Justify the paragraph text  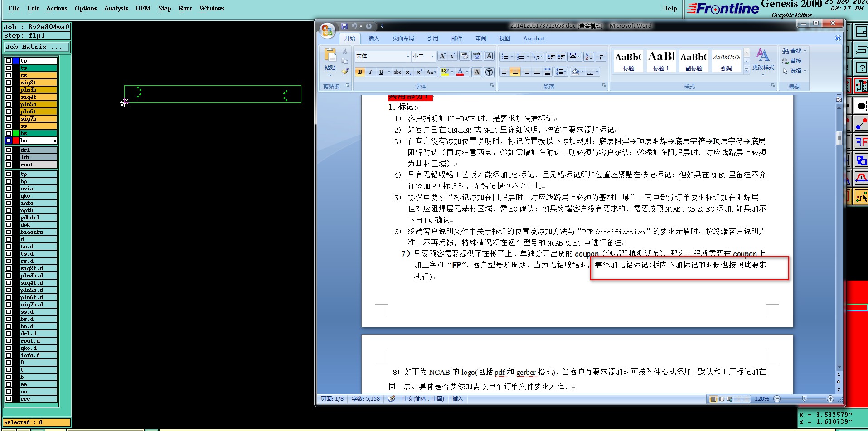click(537, 72)
